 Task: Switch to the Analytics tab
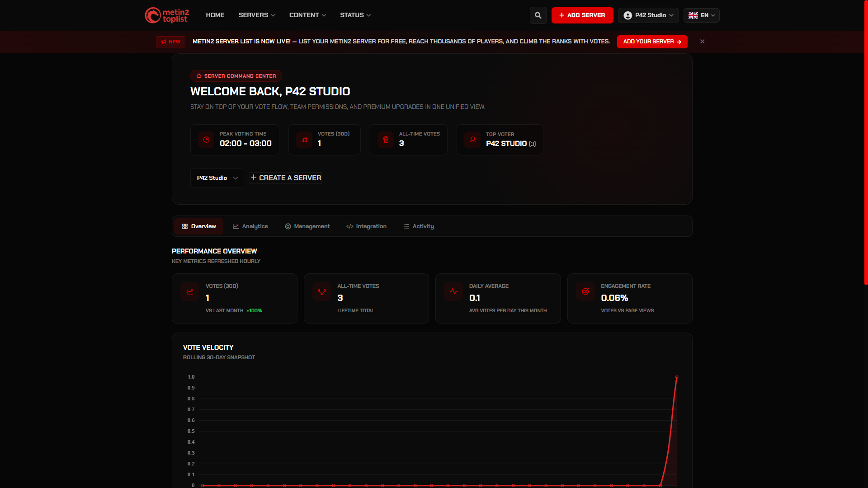click(250, 226)
